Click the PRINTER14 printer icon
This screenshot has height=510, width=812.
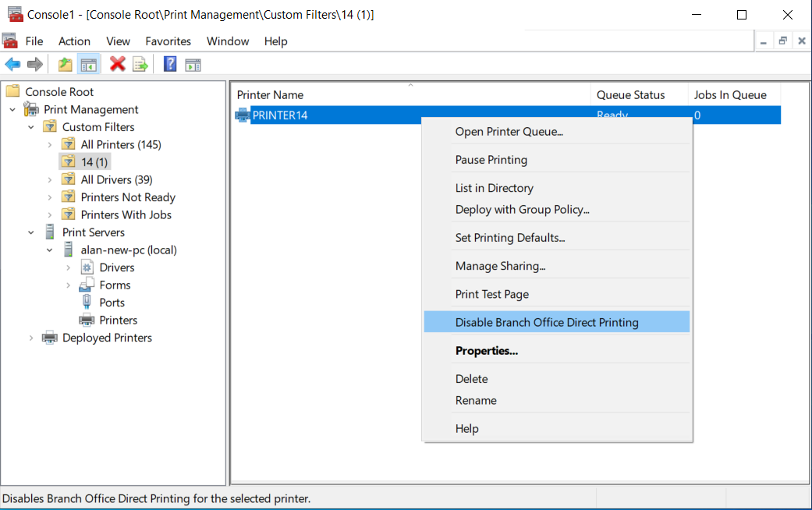[x=243, y=115]
